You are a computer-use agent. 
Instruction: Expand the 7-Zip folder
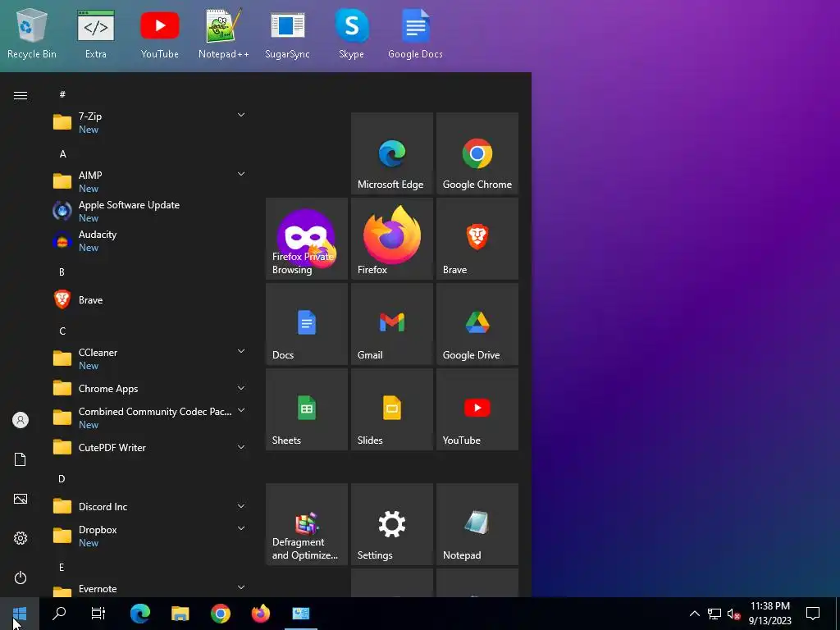149,122
